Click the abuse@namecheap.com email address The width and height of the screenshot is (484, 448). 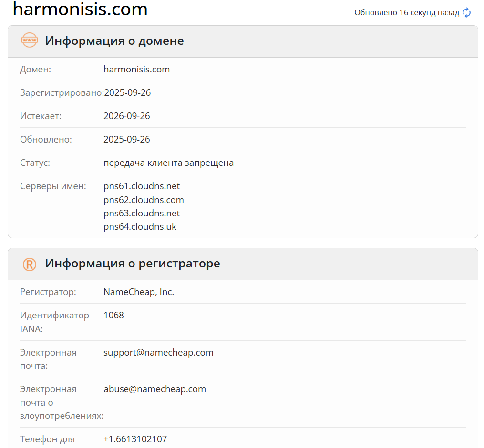pyautogui.click(x=154, y=389)
